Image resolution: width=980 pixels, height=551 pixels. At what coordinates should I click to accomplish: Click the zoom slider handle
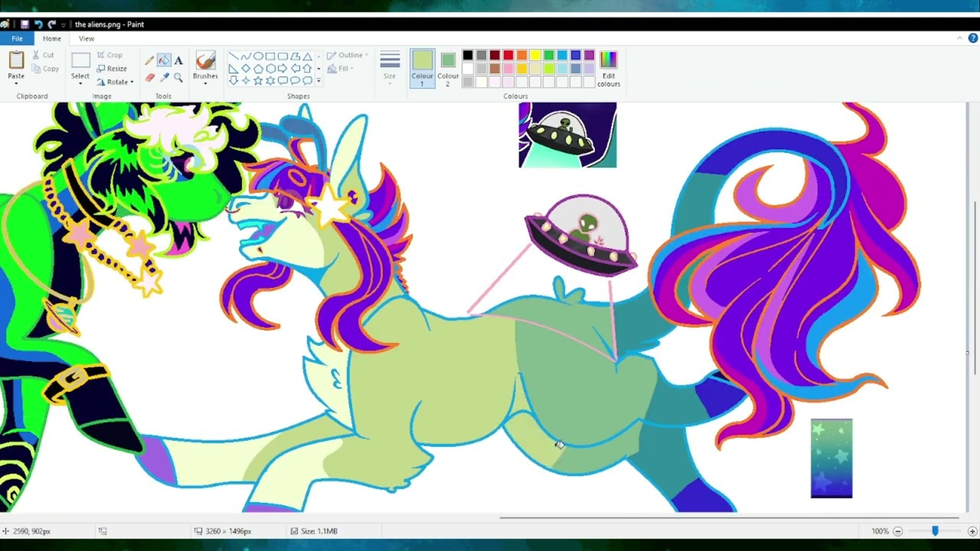(935, 531)
